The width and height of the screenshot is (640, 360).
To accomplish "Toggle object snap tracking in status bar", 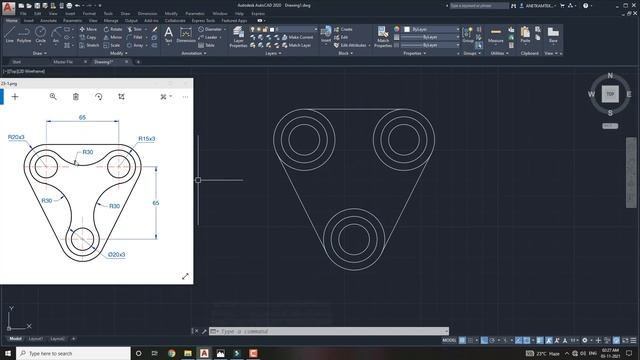I will coord(518,340).
